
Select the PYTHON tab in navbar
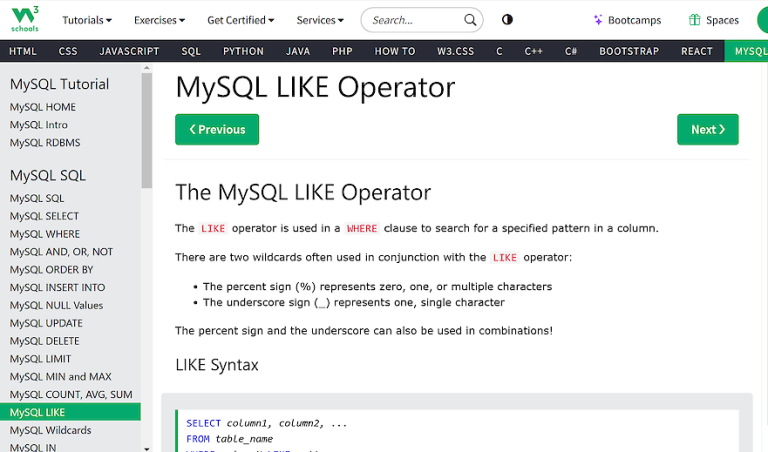tap(243, 51)
